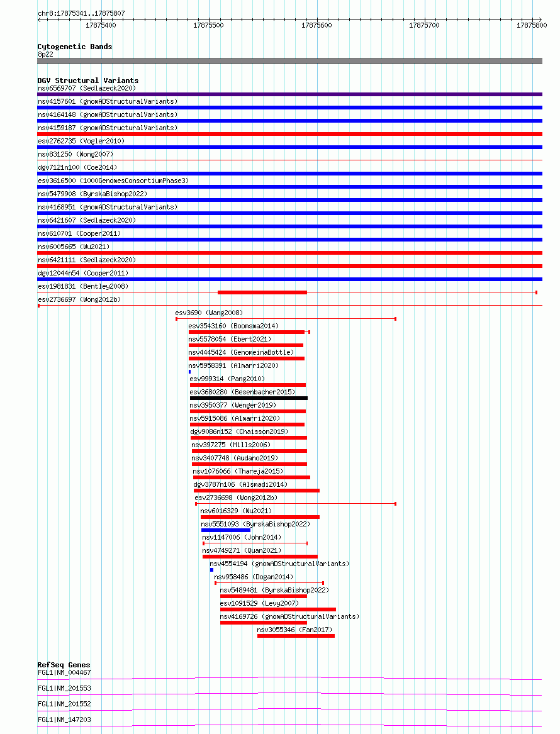The image size is (560, 734).
Task: Select nsv4169726 gnomAD variant label
Action: (290, 616)
